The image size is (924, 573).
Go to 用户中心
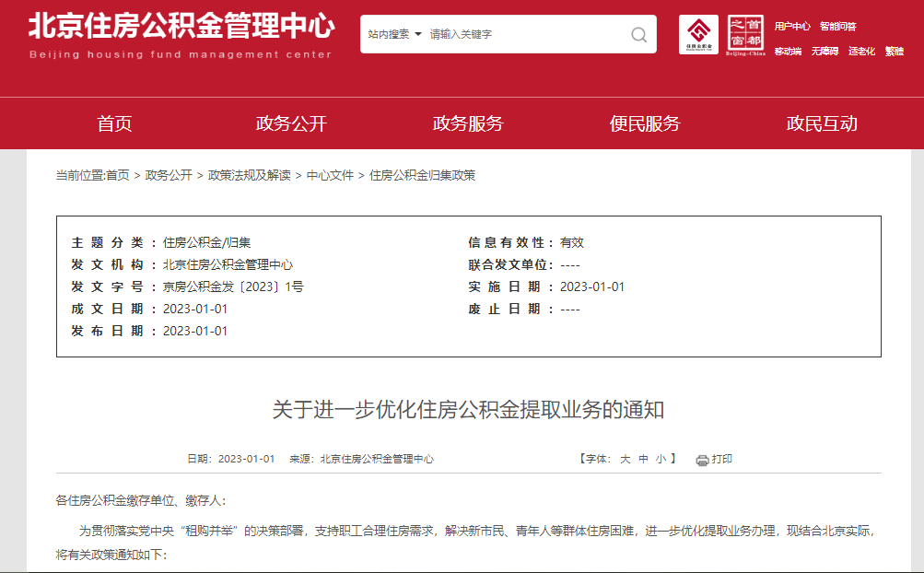point(792,26)
